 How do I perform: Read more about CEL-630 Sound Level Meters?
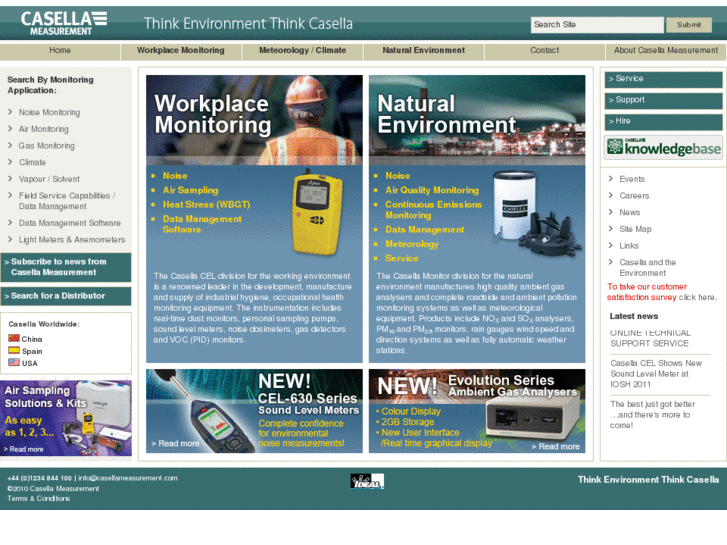(x=175, y=443)
